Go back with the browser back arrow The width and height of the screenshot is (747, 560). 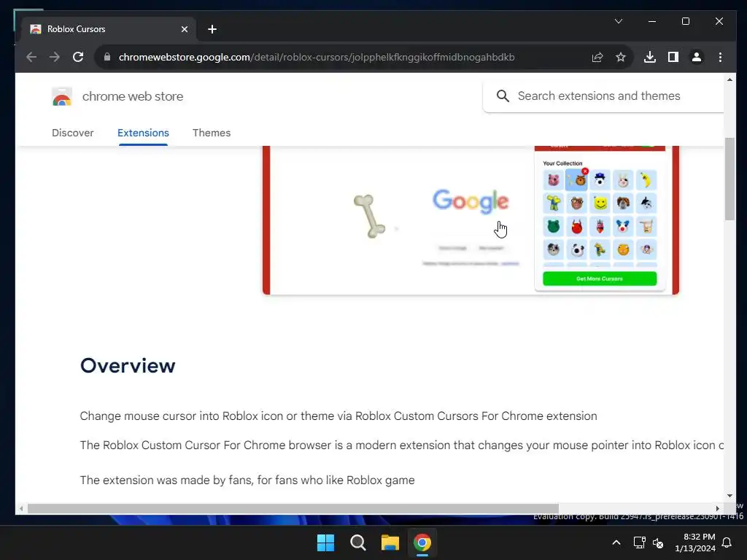click(x=31, y=57)
